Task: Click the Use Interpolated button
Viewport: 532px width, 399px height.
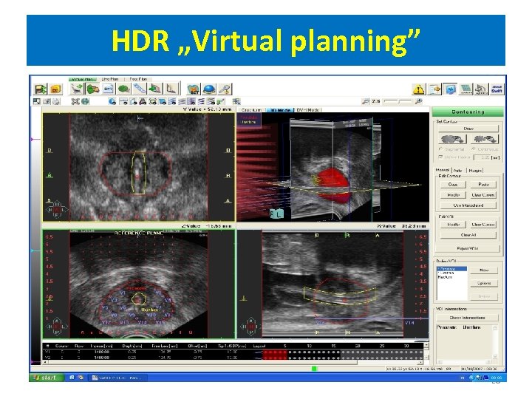Action: click(x=468, y=205)
